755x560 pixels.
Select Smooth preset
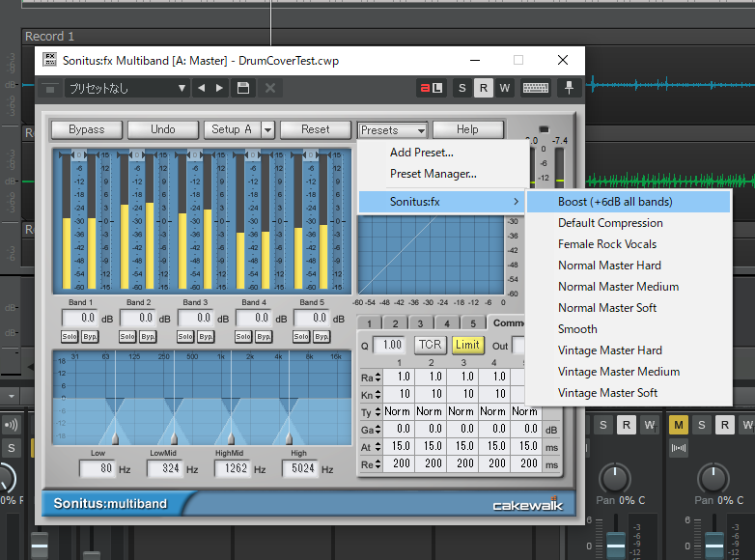(x=629, y=329)
